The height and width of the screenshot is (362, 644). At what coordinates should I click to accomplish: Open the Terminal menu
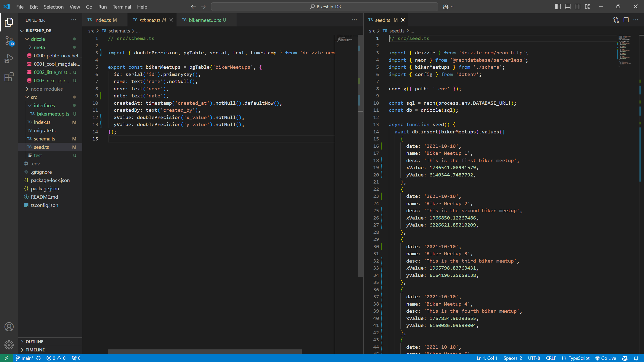pyautogui.click(x=122, y=7)
